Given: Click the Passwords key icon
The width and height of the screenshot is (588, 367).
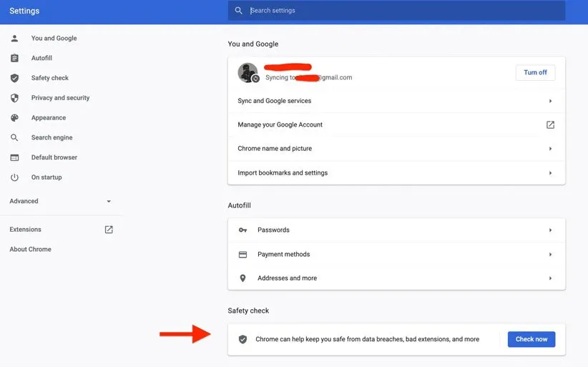Looking at the screenshot, I should 242,230.
